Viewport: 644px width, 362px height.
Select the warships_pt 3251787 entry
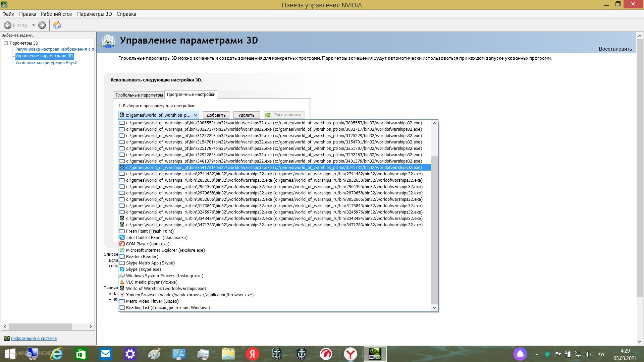[x=275, y=148]
